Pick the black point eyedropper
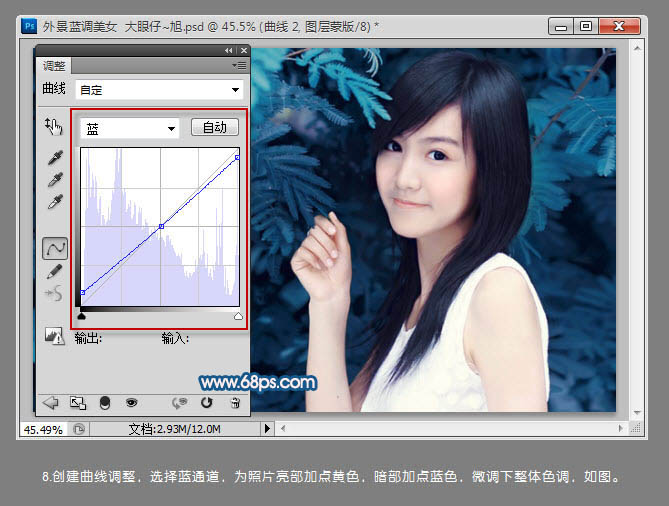The width and height of the screenshot is (669, 506). (x=55, y=158)
